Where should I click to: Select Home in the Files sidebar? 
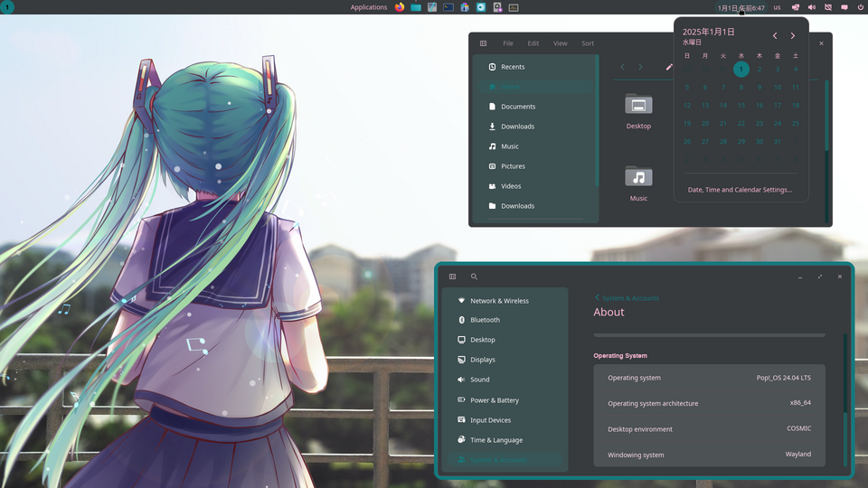(x=536, y=87)
